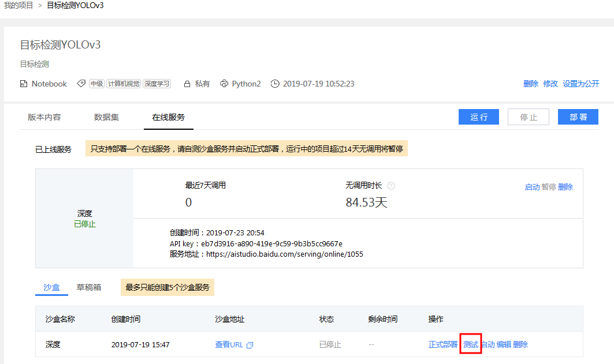The width and height of the screenshot is (614, 364).
Task: Click the blue 运行 button
Action: pos(478,117)
